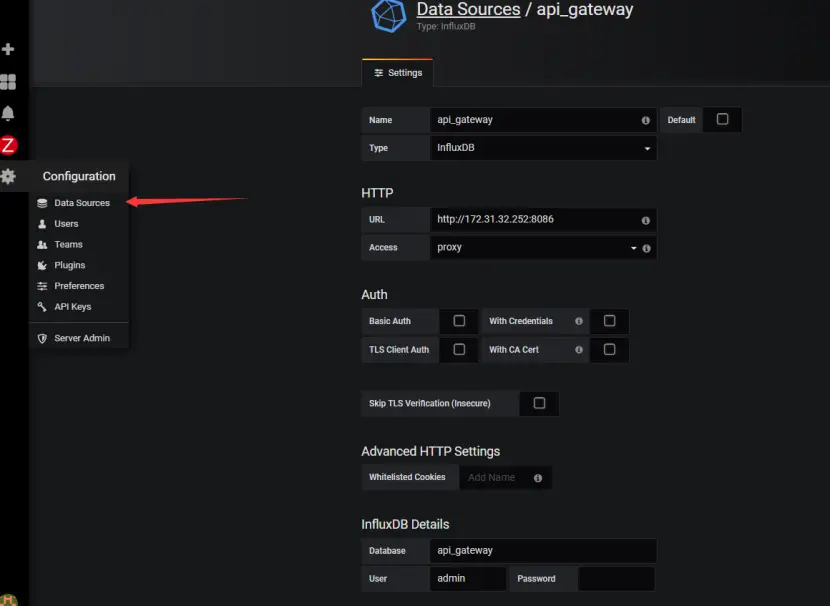
Task: Enable the With Credentials checkbox
Action: coord(610,321)
